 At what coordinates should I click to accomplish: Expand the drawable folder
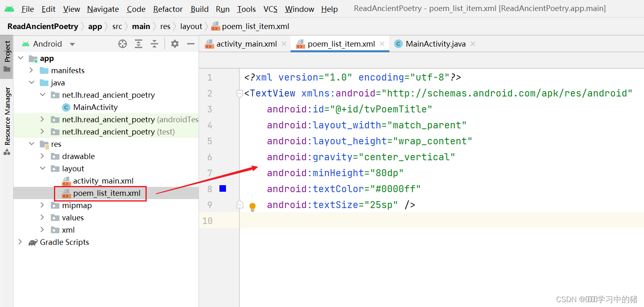(42, 156)
